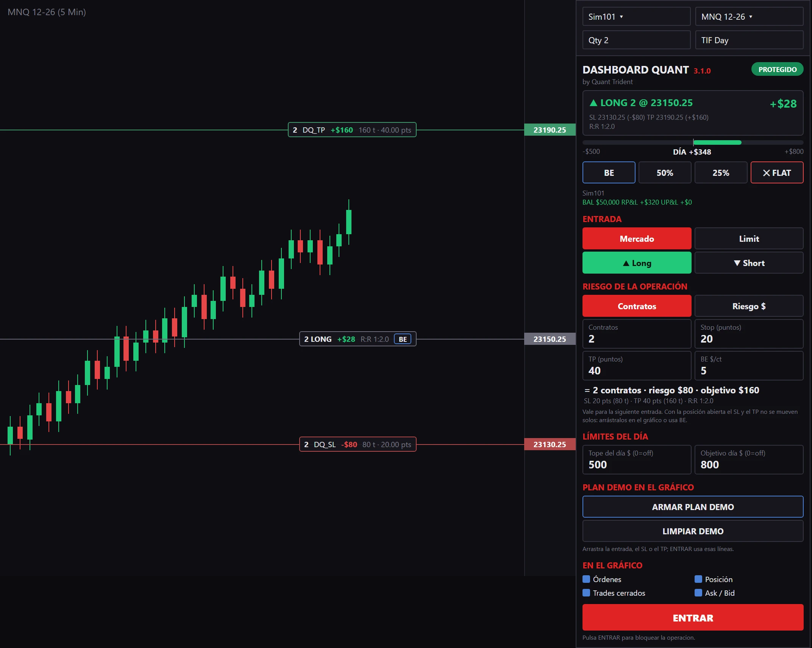Viewport: 812px width, 648px height.
Task: Close 25% of the position
Action: click(x=721, y=173)
